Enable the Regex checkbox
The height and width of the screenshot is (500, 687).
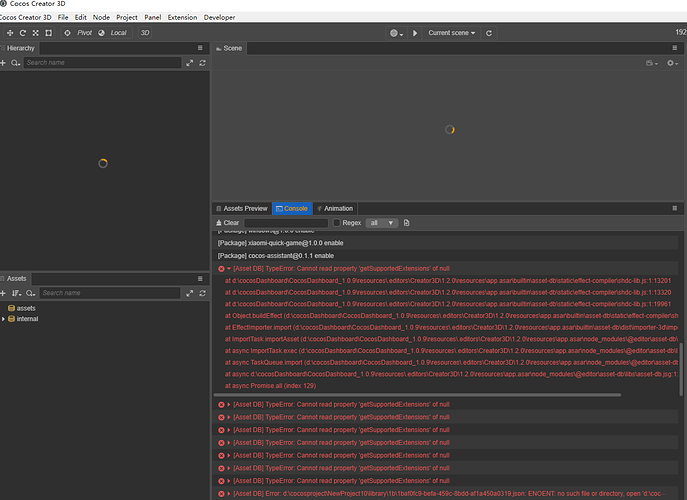coord(337,223)
